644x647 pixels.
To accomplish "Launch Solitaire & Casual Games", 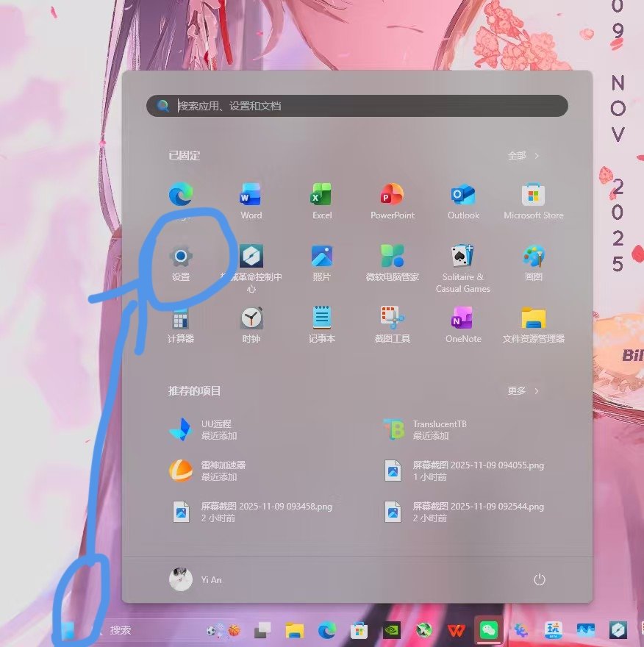I will point(463,257).
